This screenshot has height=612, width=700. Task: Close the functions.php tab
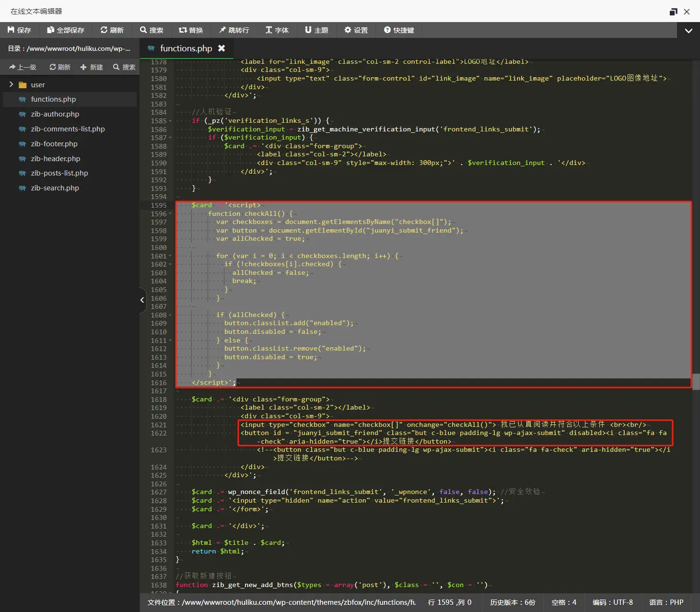pyautogui.click(x=222, y=48)
